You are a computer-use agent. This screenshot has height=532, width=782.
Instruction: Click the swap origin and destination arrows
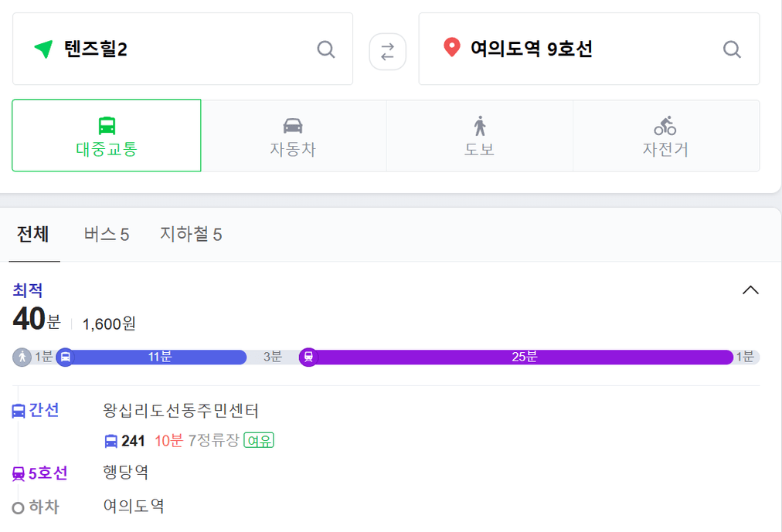click(387, 52)
